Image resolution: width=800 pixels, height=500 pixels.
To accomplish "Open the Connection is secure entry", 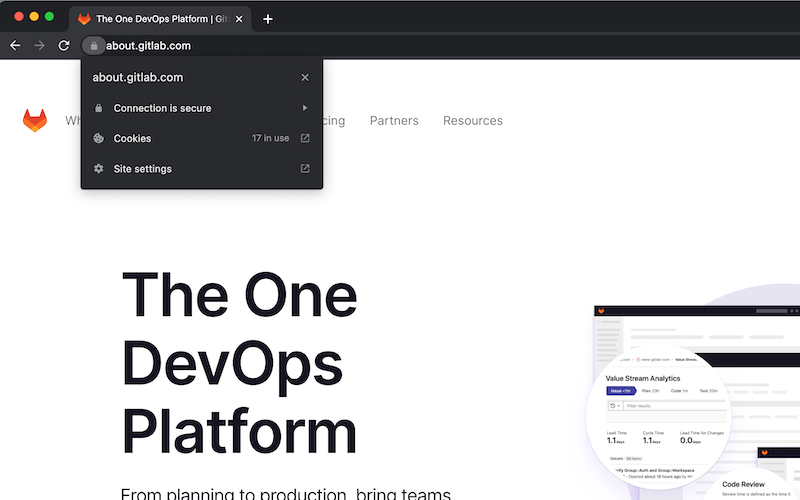I will (202, 108).
